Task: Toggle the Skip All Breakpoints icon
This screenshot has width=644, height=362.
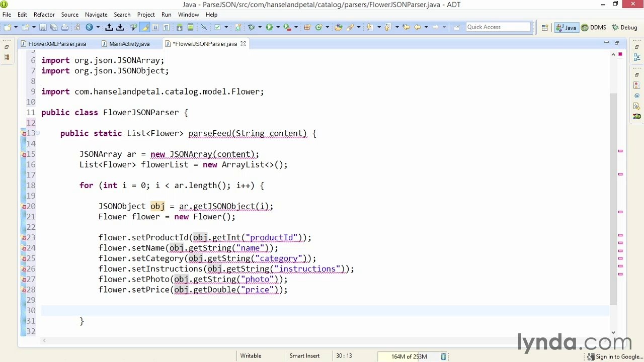Action: point(204,27)
